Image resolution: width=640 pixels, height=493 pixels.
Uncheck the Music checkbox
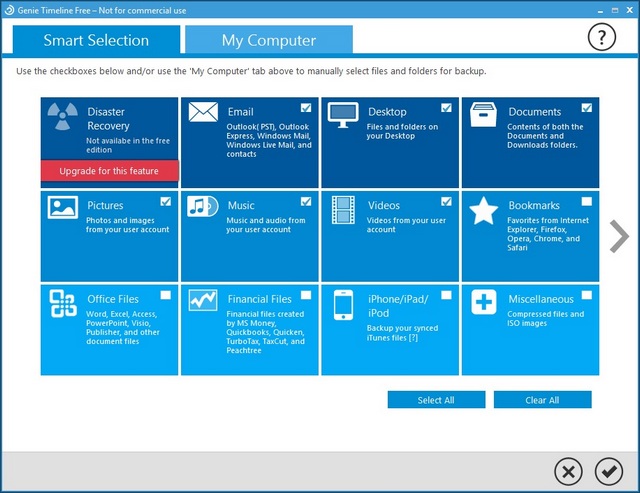click(x=306, y=201)
